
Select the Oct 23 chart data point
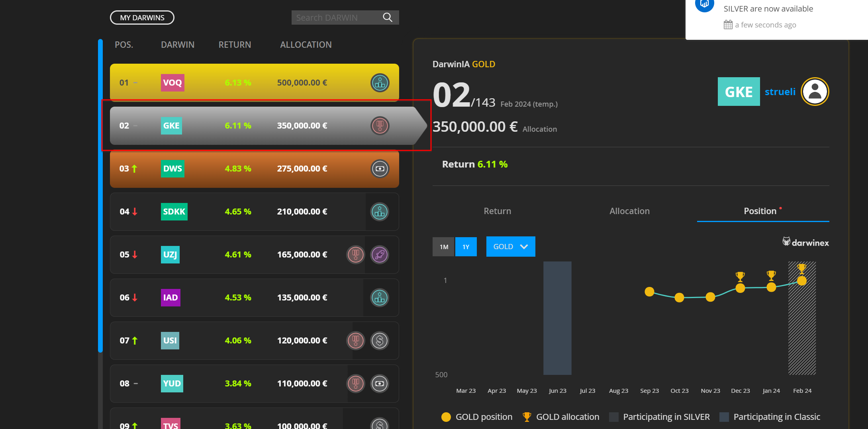click(x=680, y=297)
